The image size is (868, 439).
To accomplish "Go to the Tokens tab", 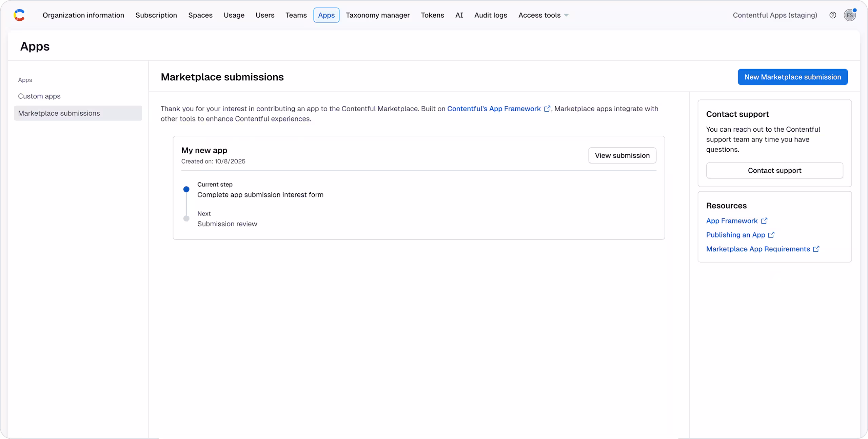I will (432, 15).
